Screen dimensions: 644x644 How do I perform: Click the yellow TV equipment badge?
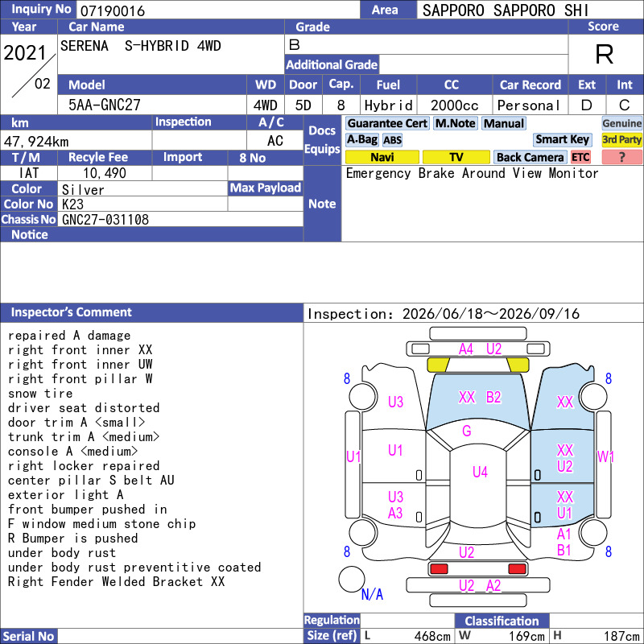[456, 157]
